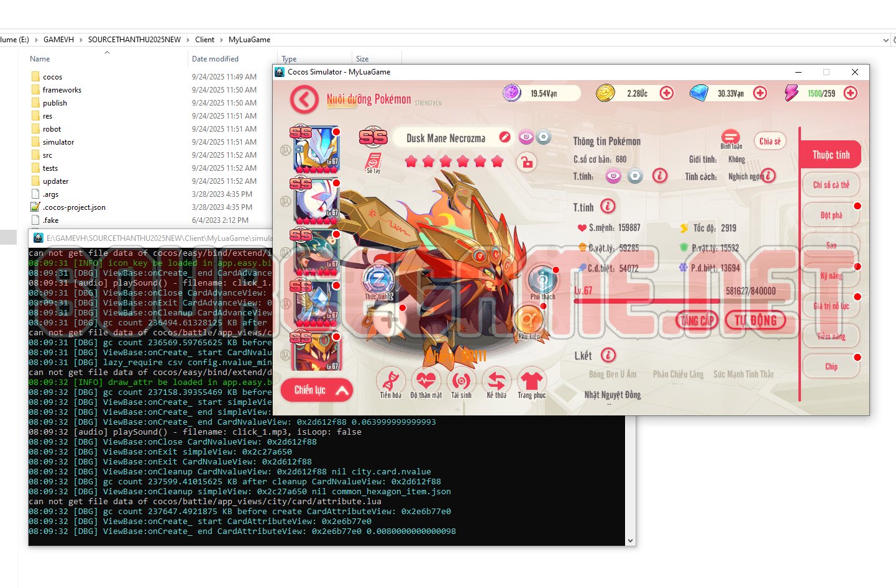
Task: Open the cocos folder in Explorer
Action: 53,76
